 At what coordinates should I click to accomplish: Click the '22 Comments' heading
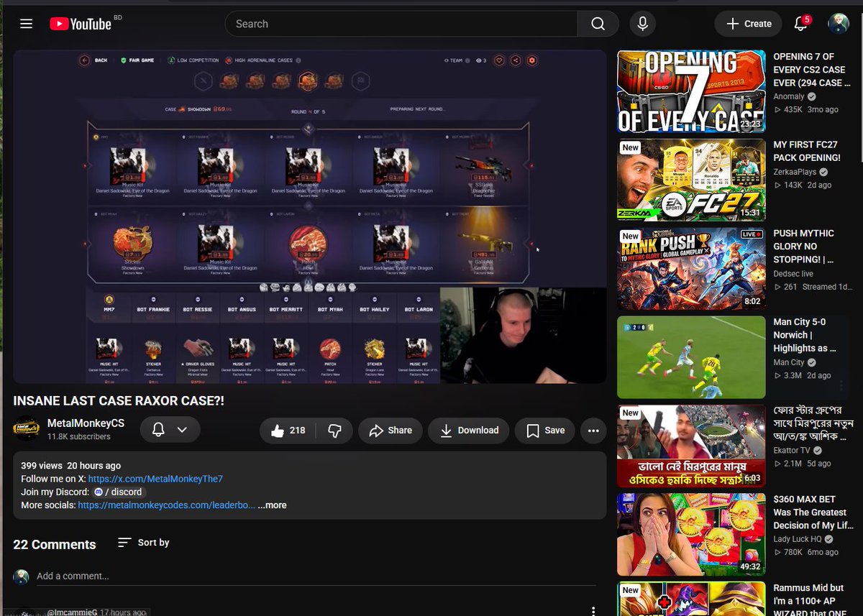pyautogui.click(x=55, y=544)
